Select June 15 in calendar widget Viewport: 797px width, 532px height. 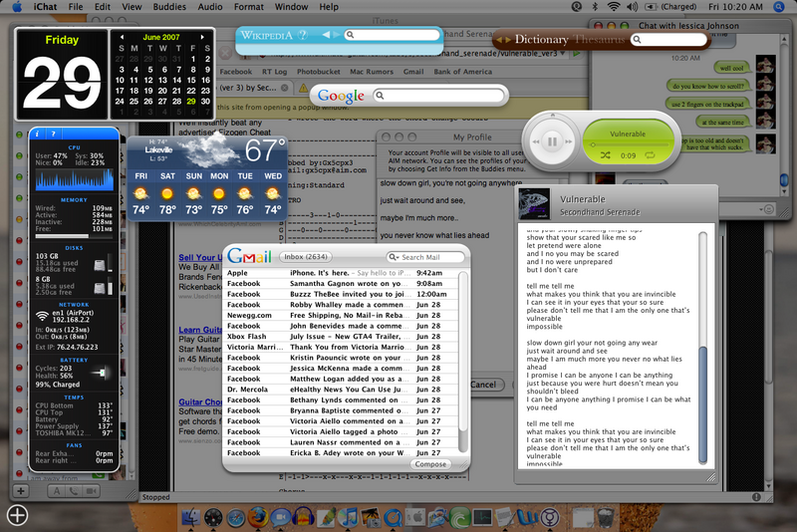tap(191, 80)
